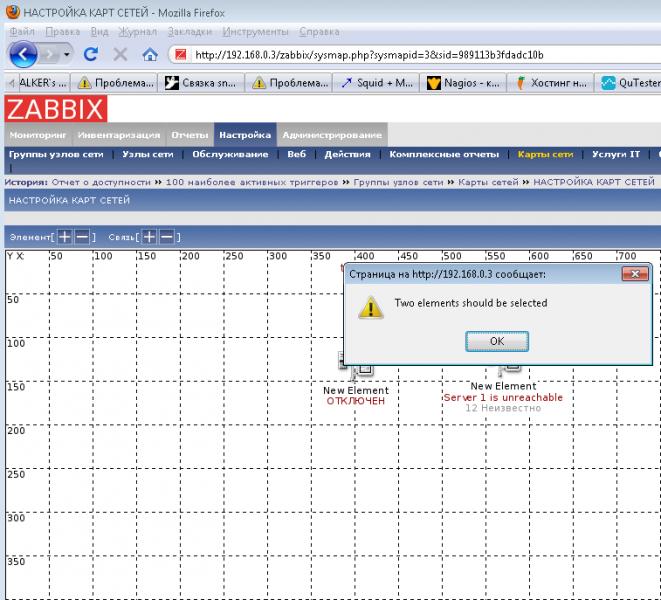Open the Мониторинг main section
661x600 pixels.
point(38,135)
